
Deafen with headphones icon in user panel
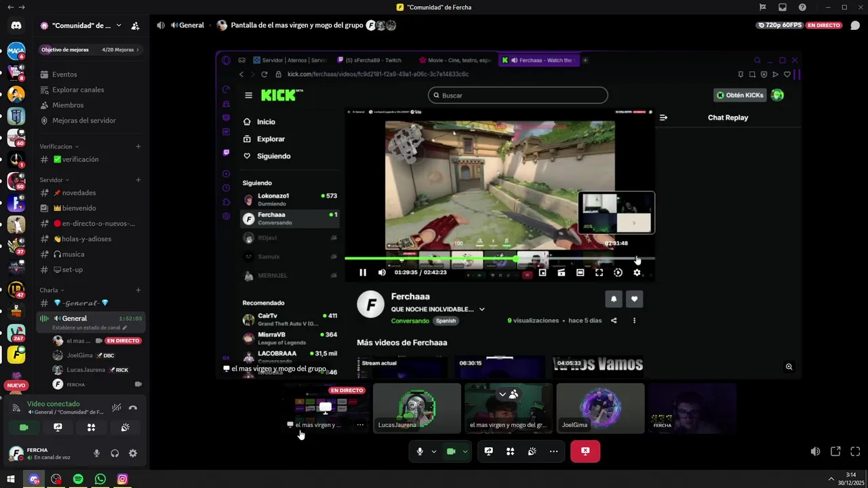click(115, 453)
